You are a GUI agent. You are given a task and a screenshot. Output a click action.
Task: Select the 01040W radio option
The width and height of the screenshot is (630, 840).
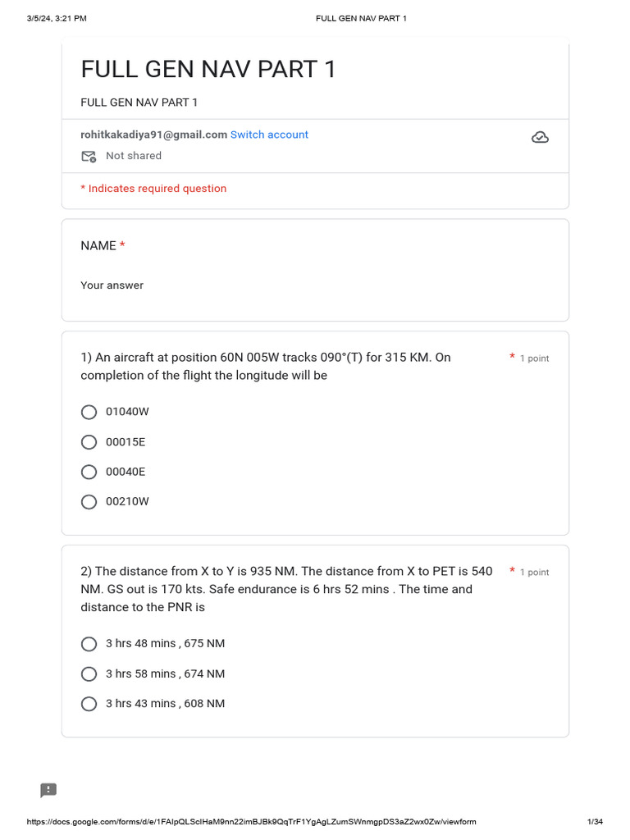coord(89,412)
